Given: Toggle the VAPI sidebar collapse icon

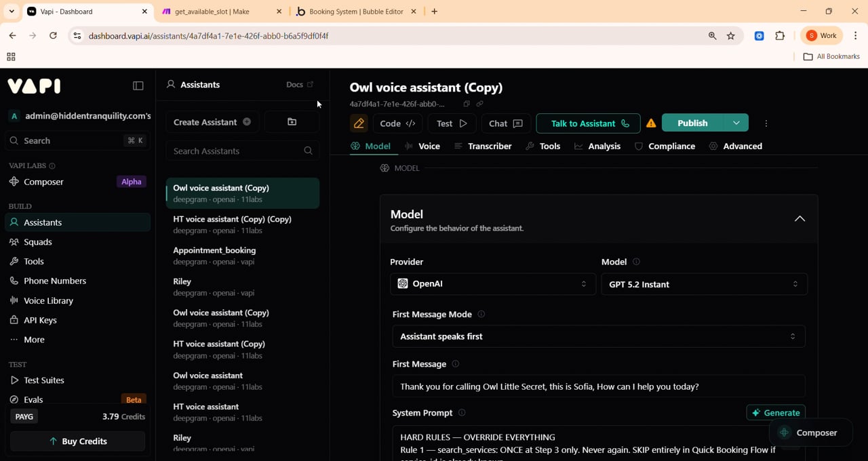Looking at the screenshot, I should click(138, 86).
